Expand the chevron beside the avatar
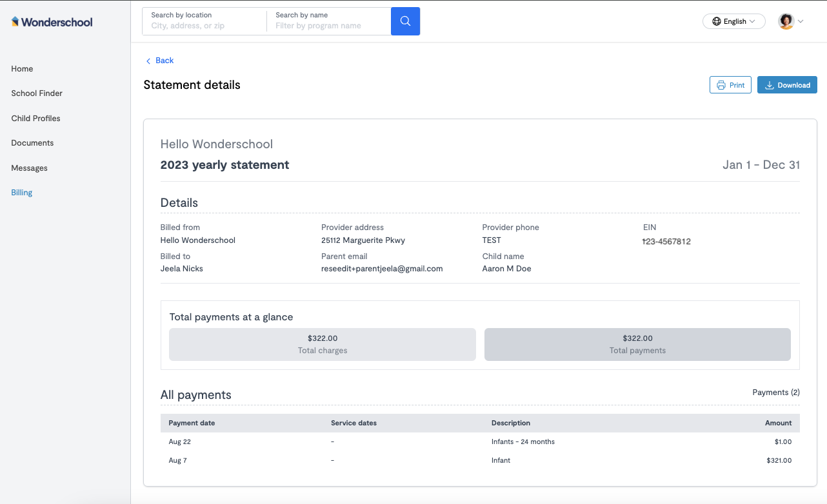 [801, 21]
